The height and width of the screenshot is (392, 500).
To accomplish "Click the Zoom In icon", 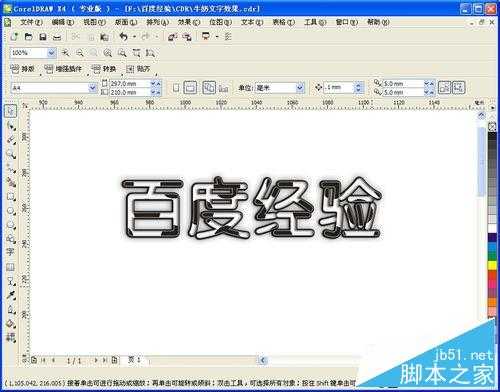I will [66, 53].
